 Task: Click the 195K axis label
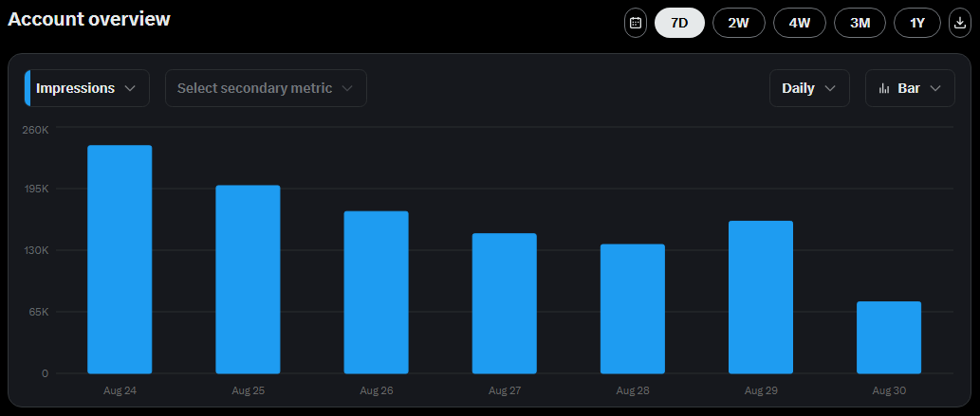pos(36,189)
